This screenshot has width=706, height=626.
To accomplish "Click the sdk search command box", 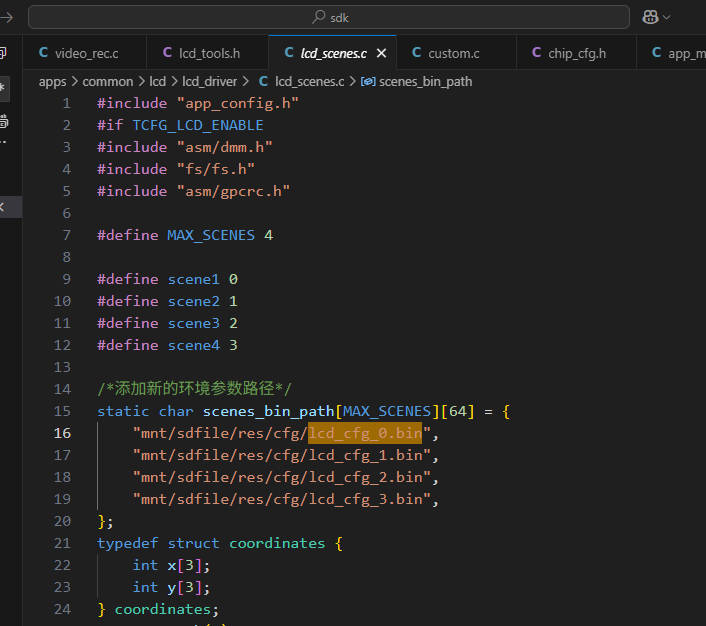I will [x=329, y=18].
